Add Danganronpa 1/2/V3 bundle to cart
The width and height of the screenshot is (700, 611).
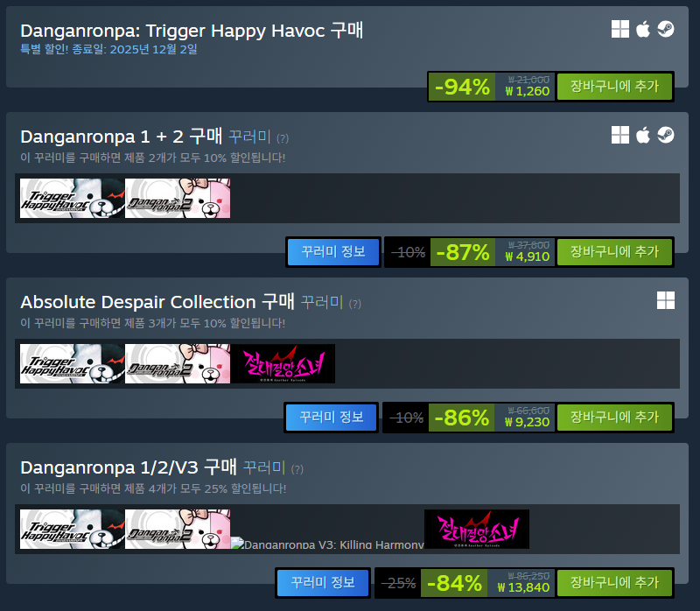click(x=615, y=582)
